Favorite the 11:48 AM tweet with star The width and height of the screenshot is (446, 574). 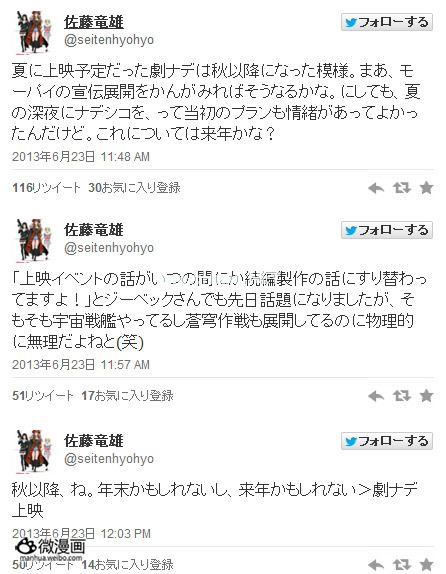(x=426, y=188)
